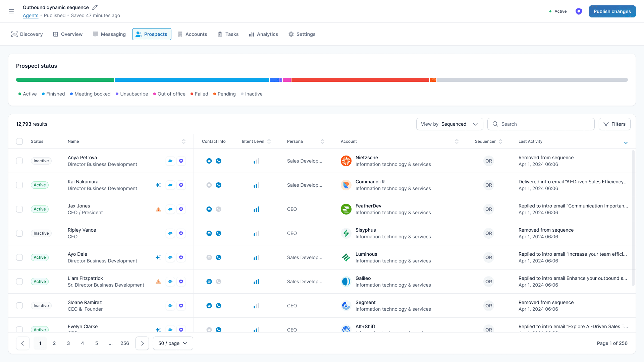The image size is (644, 362).
Task: Open the Filters panel
Action: tap(614, 124)
